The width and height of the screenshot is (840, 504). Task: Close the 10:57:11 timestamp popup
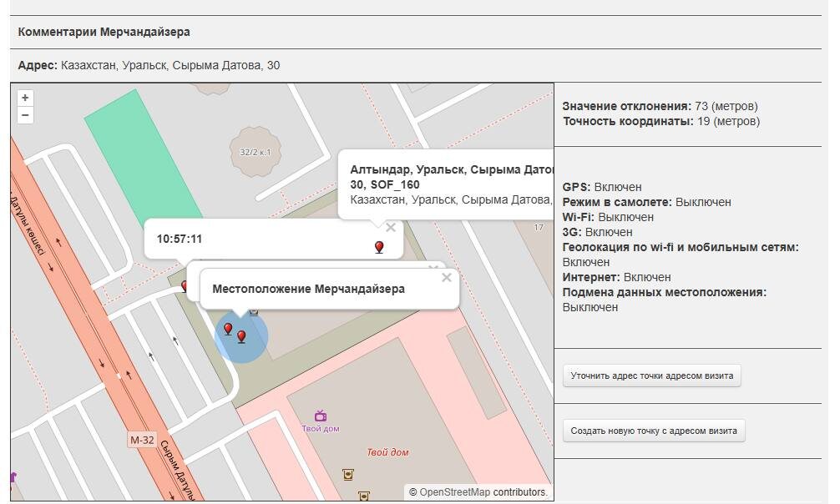tap(391, 228)
